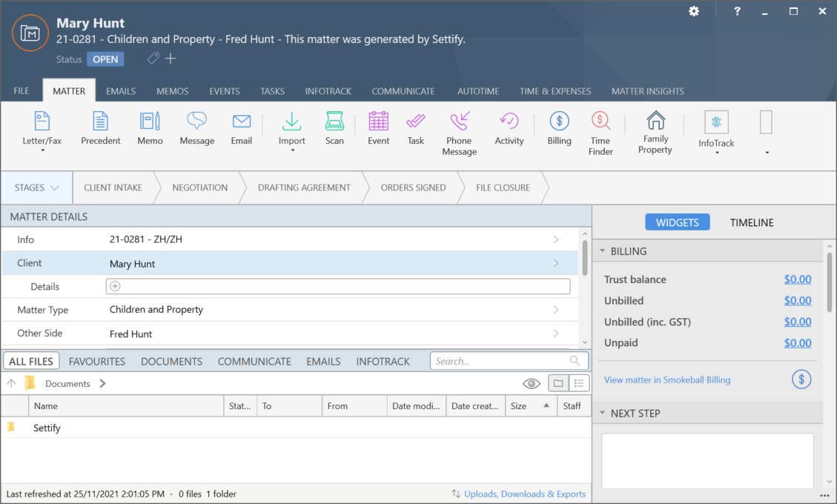Open the Communicate ribbon tab
The width and height of the screenshot is (837, 504).
[403, 90]
